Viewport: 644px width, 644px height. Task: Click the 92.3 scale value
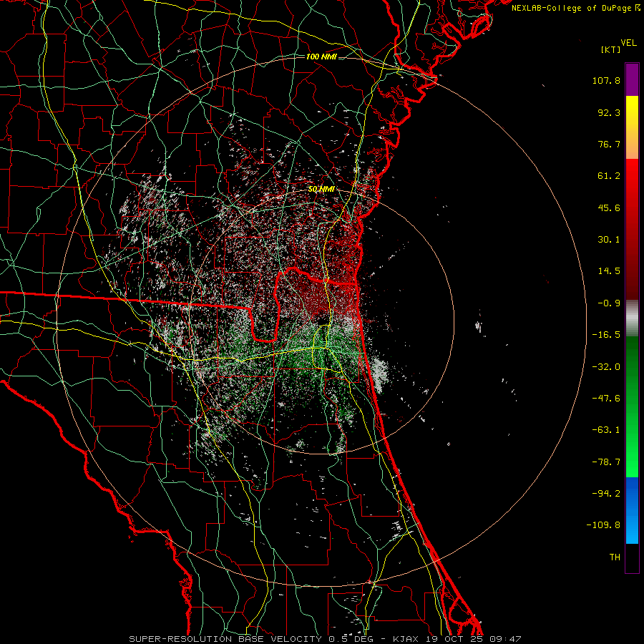pyautogui.click(x=609, y=112)
